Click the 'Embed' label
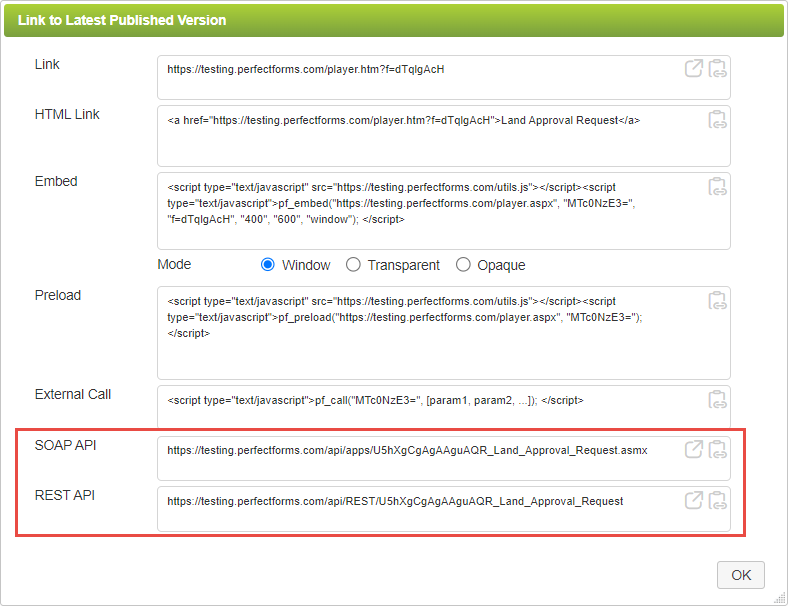This screenshot has height=606, width=788. click(x=56, y=181)
